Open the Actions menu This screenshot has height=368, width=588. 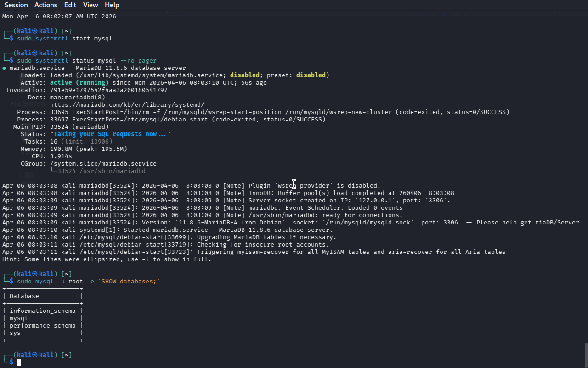tap(46, 5)
